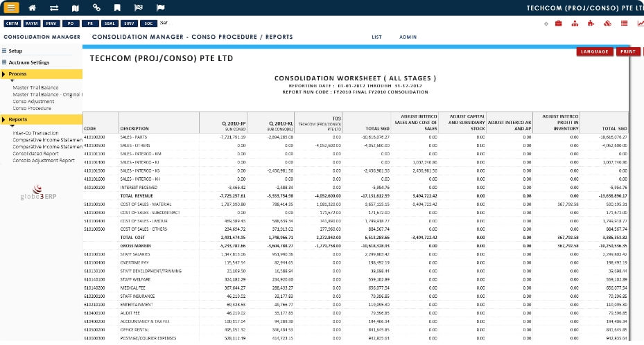Click the solid flag icon
The width and height of the screenshot is (644, 345).
coord(160,8)
